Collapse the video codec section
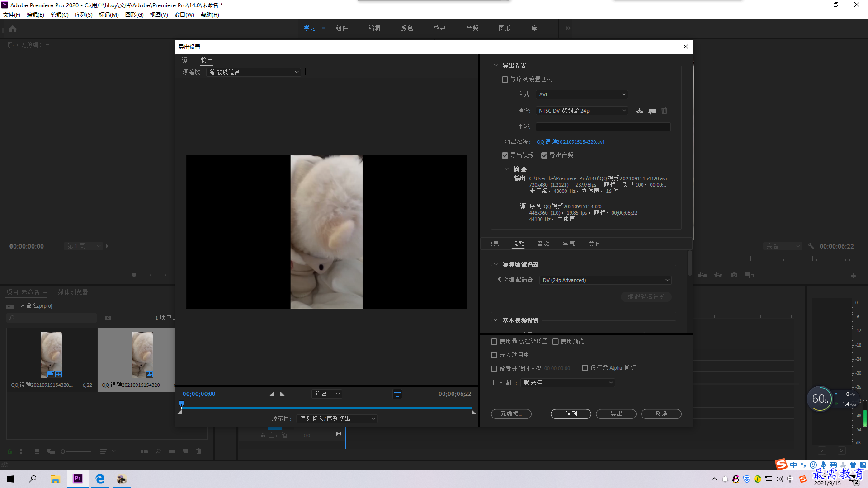The image size is (868, 488). (495, 265)
